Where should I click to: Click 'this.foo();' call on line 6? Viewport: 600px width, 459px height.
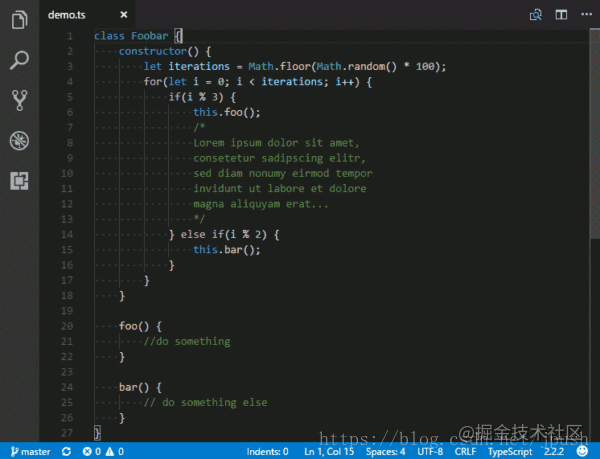click(x=227, y=112)
